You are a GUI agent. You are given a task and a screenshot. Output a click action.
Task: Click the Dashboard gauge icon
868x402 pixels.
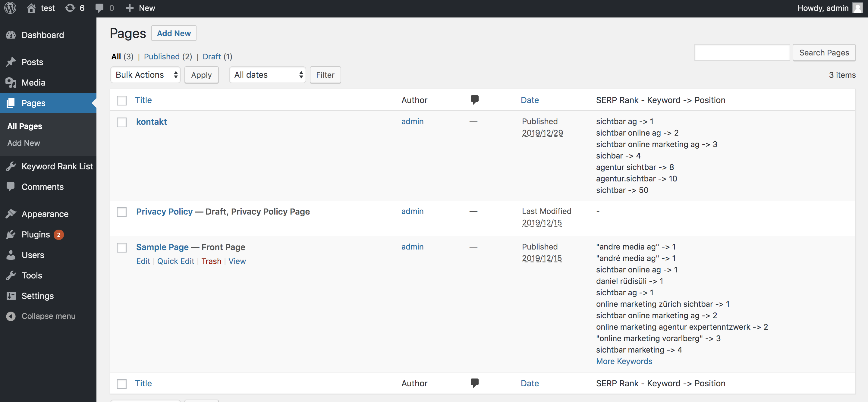click(x=11, y=35)
